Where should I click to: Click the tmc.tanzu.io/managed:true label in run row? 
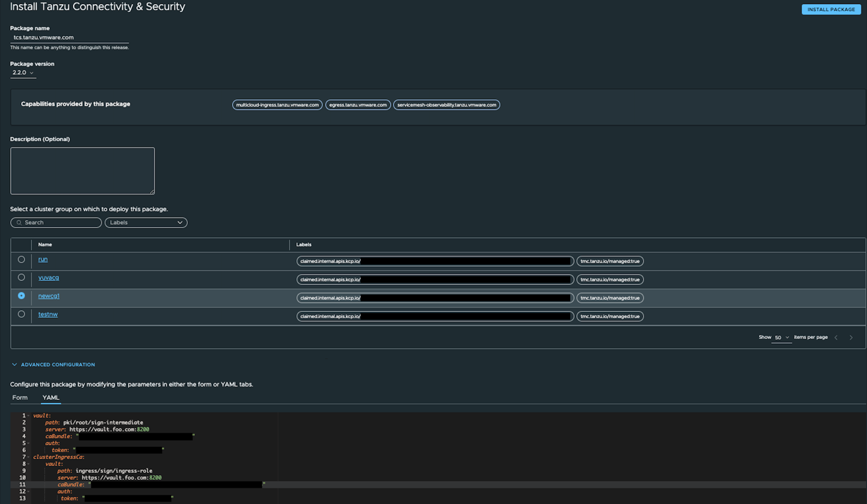click(x=610, y=261)
